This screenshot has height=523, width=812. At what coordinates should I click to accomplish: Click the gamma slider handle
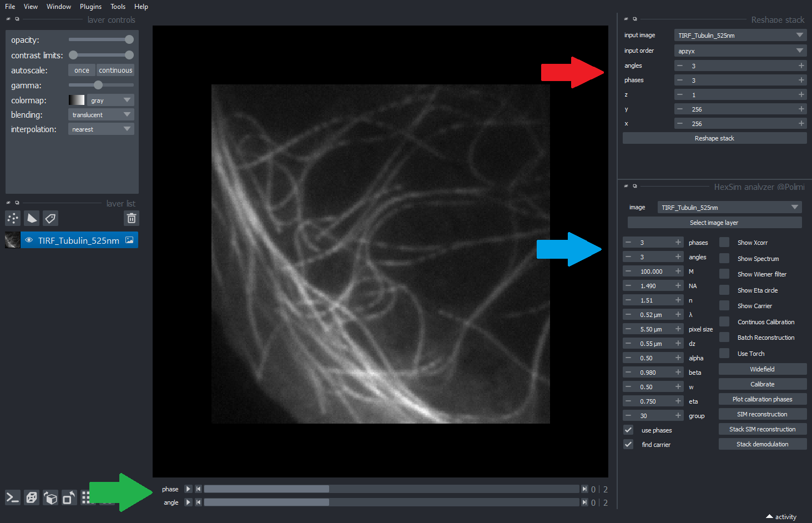(x=98, y=86)
